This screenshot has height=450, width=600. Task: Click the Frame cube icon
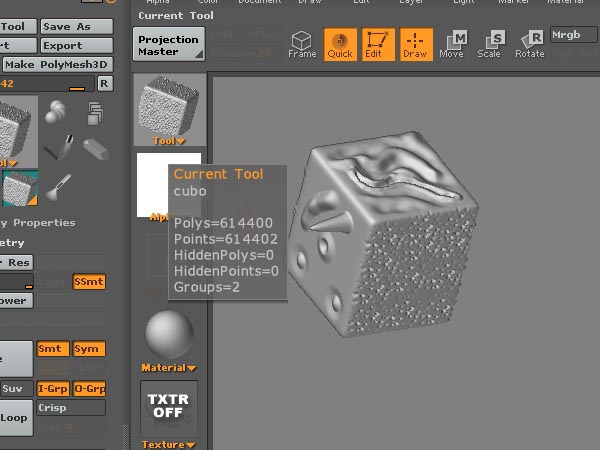coord(302,44)
